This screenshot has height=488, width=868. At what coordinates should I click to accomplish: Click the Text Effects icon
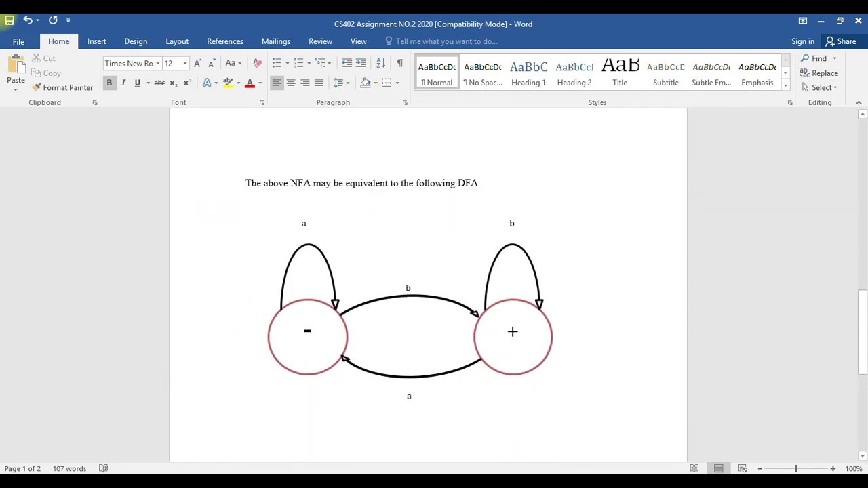[x=208, y=83]
